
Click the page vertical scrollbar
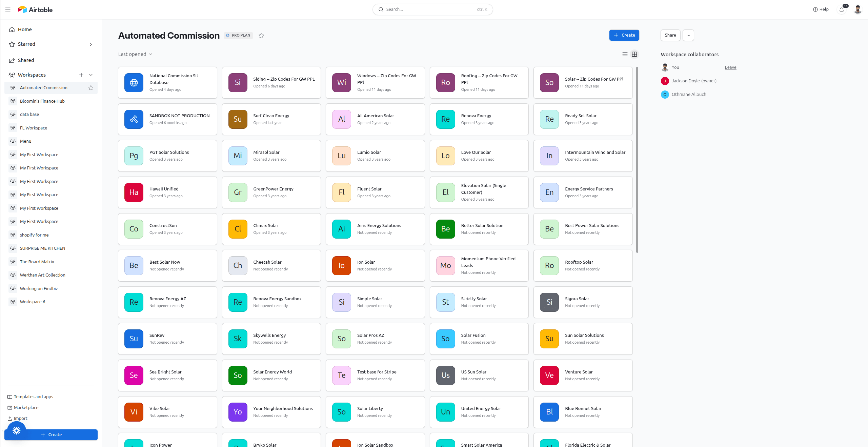point(637,159)
